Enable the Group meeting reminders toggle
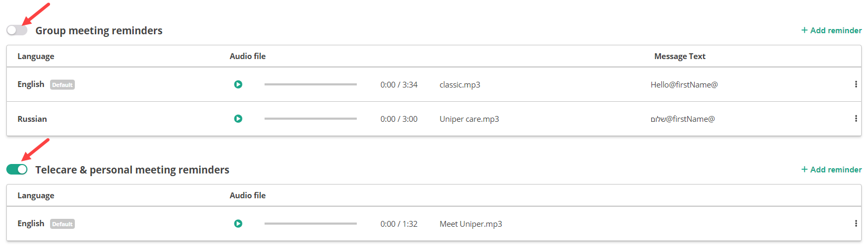The height and width of the screenshot is (251, 868). [x=17, y=31]
